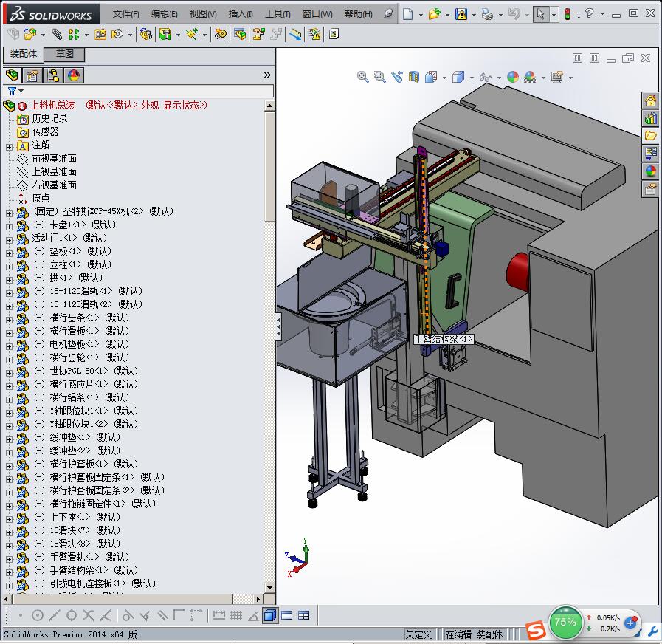Open the DisplayManager tab in the feature panel

tap(73, 75)
